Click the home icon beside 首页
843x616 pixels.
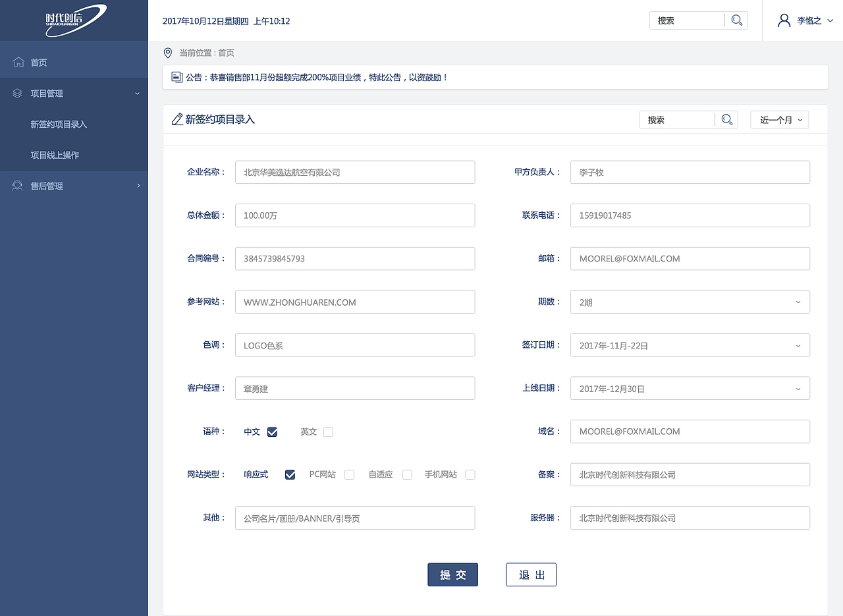pyautogui.click(x=18, y=63)
